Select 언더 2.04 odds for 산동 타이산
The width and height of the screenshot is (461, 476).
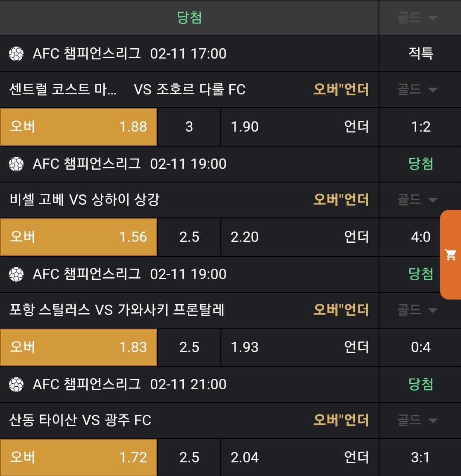pyautogui.click(x=299, y=458)
